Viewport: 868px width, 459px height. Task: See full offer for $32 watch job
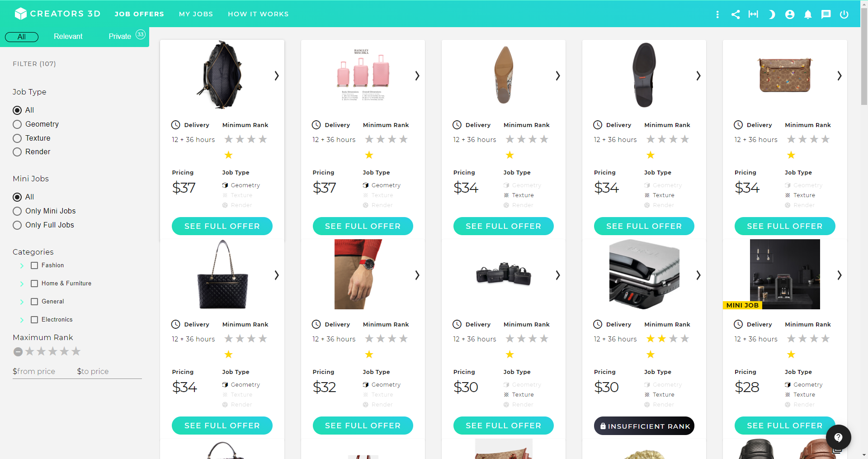click(363, 426)
